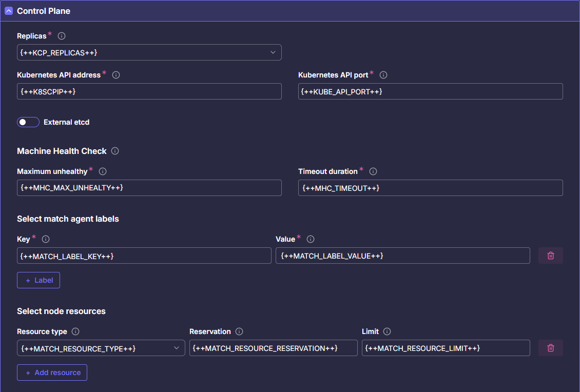Collapse the Control Plane section
Screen dimensions: 580x392
point(9,11)
